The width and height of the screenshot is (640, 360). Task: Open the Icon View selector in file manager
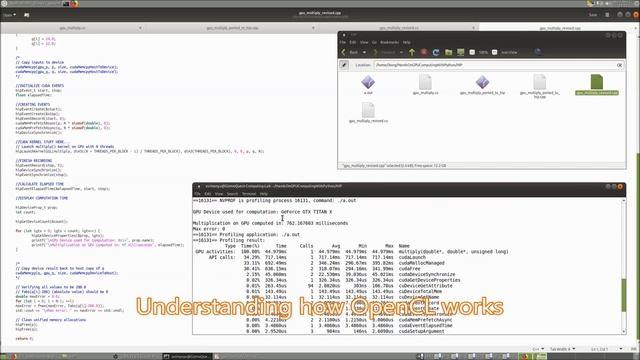point(509,52)
